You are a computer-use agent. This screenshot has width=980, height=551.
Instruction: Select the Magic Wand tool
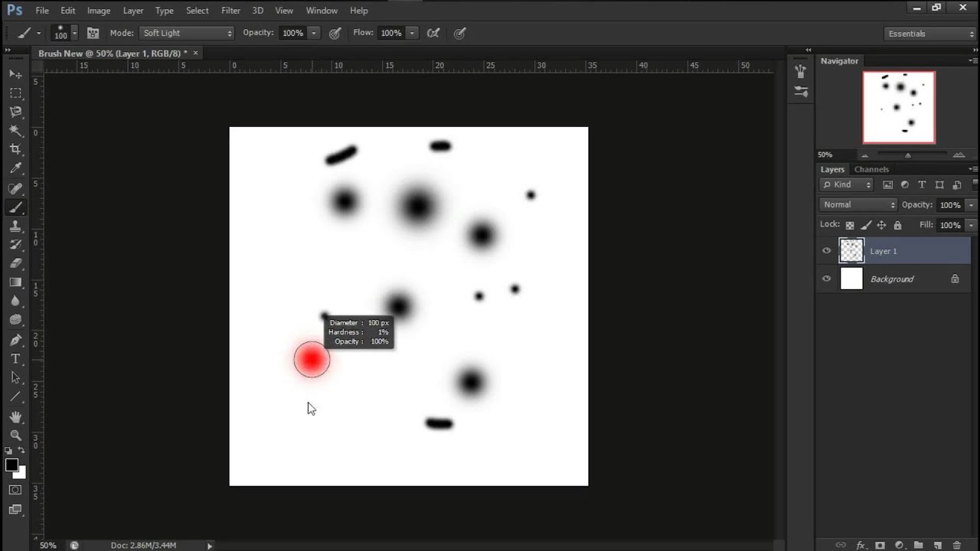pyautogui.click(x=15, y=131)
